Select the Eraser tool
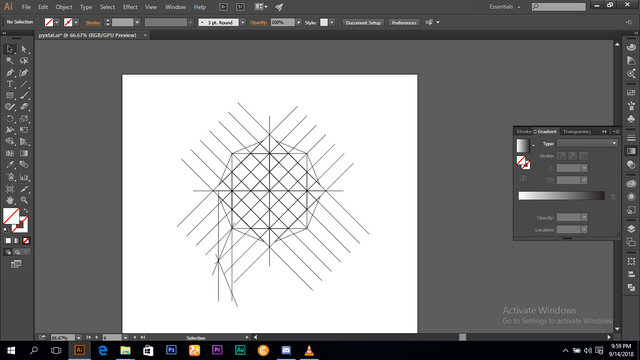Screen dimensions: 640x360 click(24, 107)
